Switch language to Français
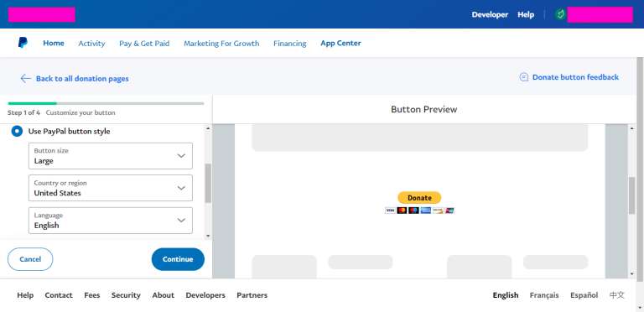644x312 pixels. (x=544, y=295)
